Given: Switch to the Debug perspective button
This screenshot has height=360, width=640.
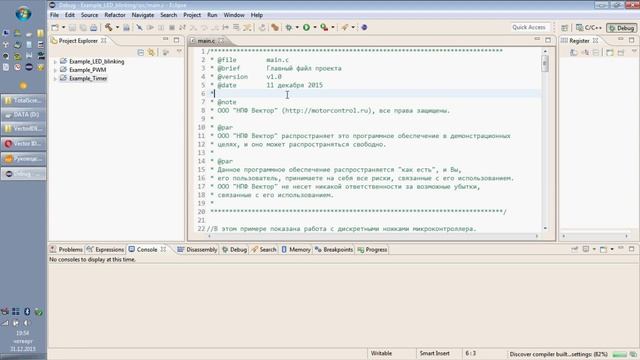Looking at the screenshot, I should [x=621, y=28].
